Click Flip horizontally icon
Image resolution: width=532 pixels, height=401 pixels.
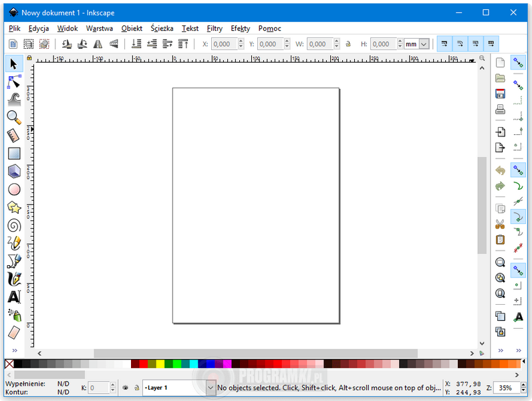(98, 43)
